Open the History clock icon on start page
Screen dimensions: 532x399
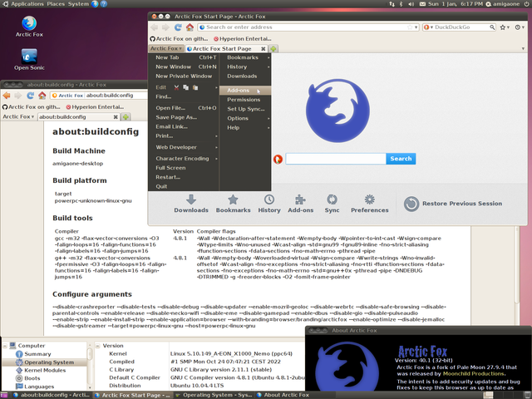coord(269,199)
